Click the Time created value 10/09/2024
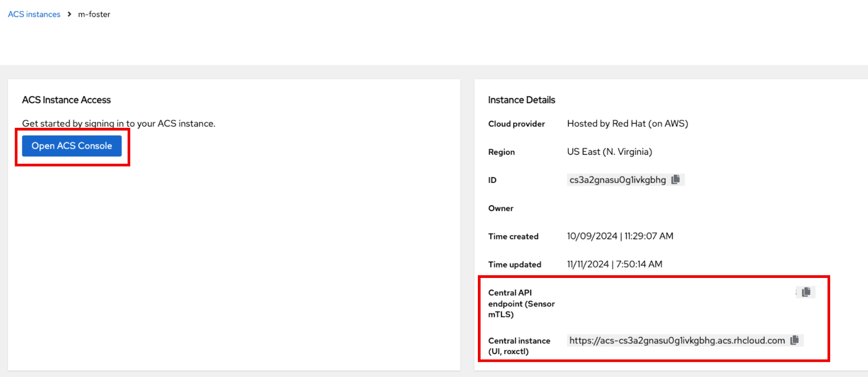This screenshot has height=377, width=868. [x=620, y=236]
